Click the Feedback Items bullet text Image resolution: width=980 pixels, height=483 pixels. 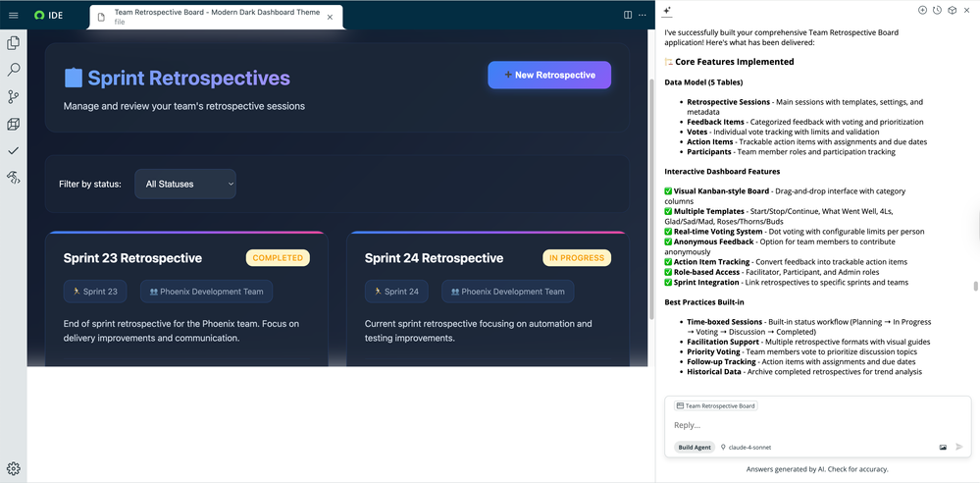(x=805, y=122)
